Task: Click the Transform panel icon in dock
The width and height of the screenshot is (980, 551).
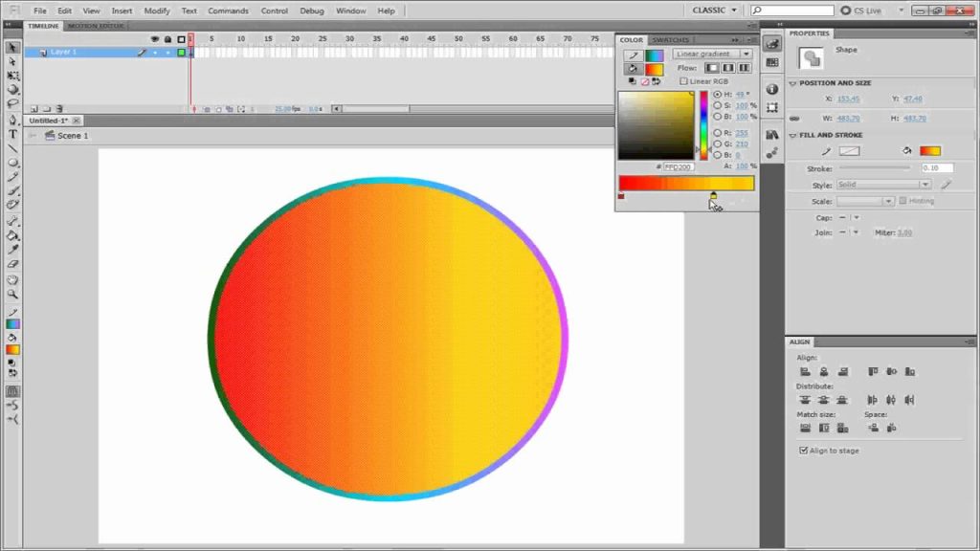Action: click(772, 107)
